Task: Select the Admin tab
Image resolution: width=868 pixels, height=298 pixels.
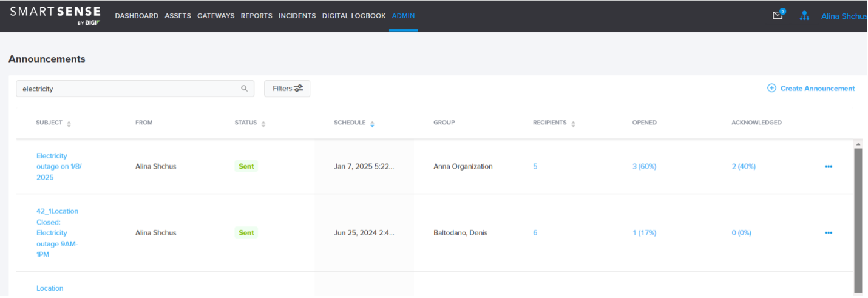Action: 404,16
